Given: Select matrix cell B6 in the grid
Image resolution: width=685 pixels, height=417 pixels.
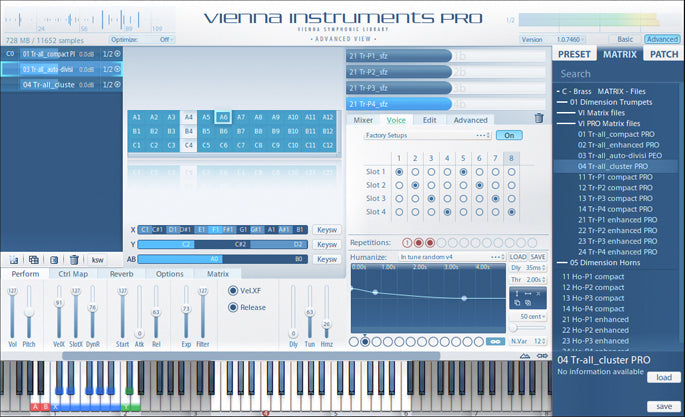Looking at the screenshot, I should point(224,130).
